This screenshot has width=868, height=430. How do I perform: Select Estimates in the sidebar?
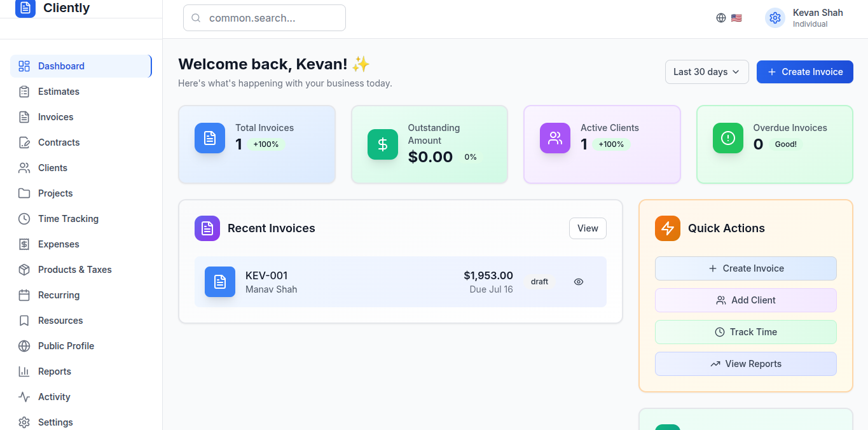click(59, 92)
